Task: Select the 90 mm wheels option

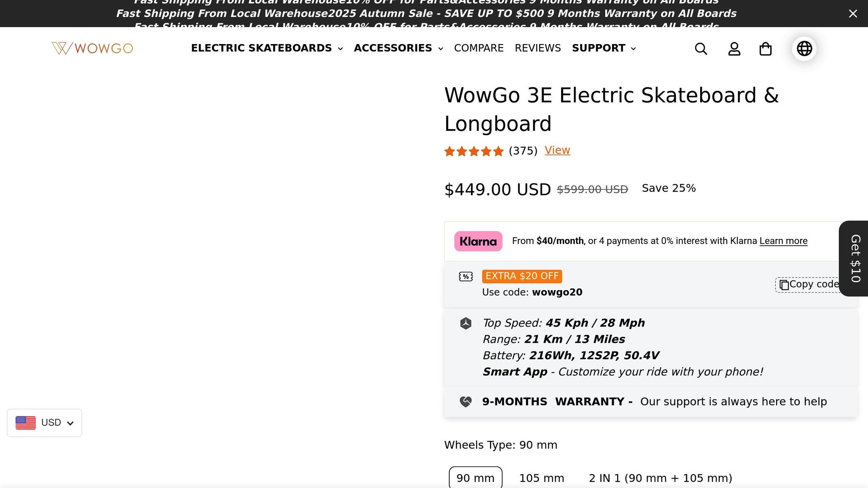Action: (476, 477)
